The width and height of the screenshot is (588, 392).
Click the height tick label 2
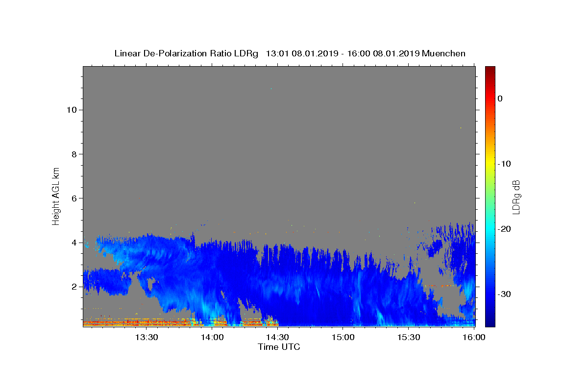[74, 287]
